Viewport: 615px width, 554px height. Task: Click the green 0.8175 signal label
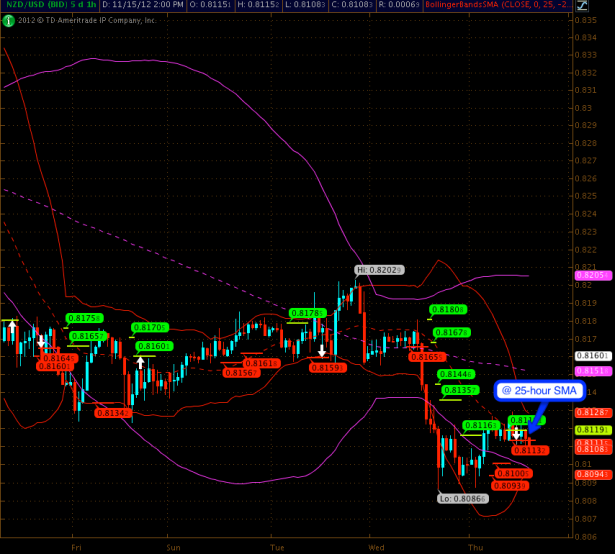click(x=85, y=318)
